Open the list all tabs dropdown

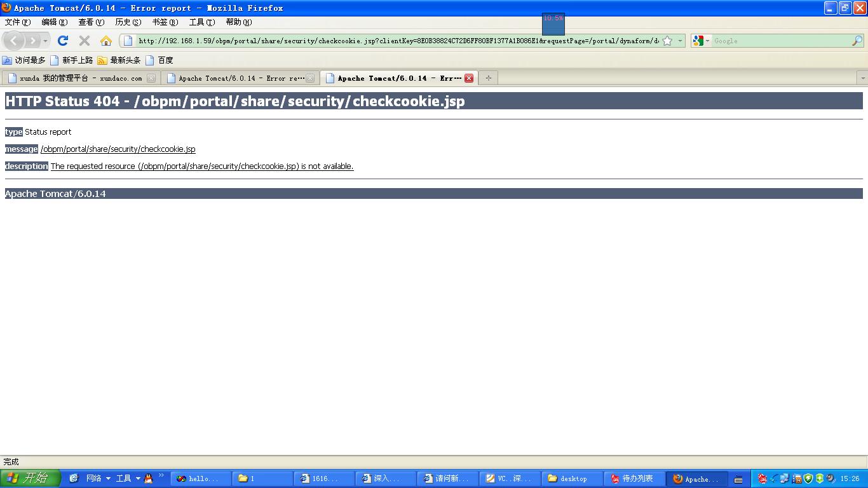coord(862,78)
